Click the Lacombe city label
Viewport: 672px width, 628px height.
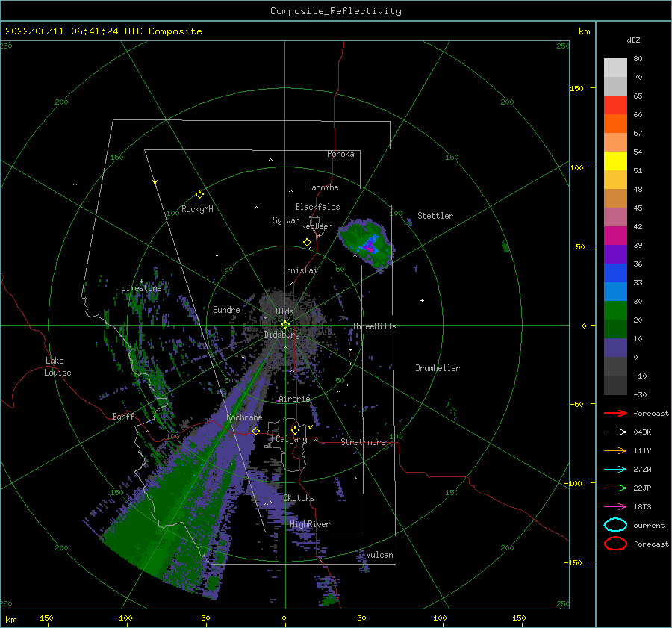pos(323,187)
